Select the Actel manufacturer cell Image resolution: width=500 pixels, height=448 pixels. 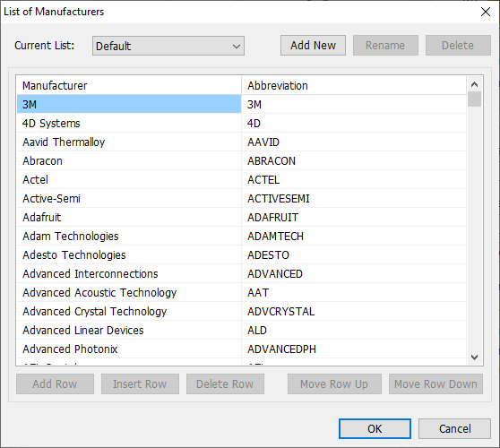[x=129, y=179]
